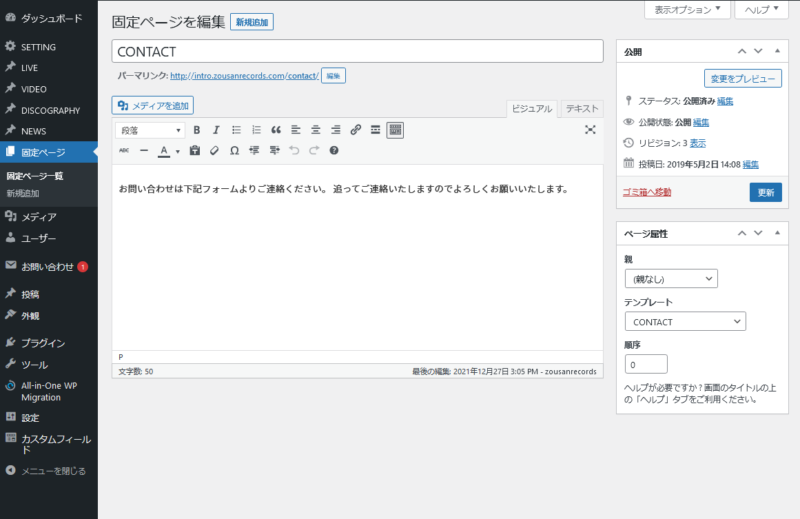800x519 pixels.
Task: Collapse the 公開 panel with triangle toggle
Action: pyautogui.click(x=775, y=50)
